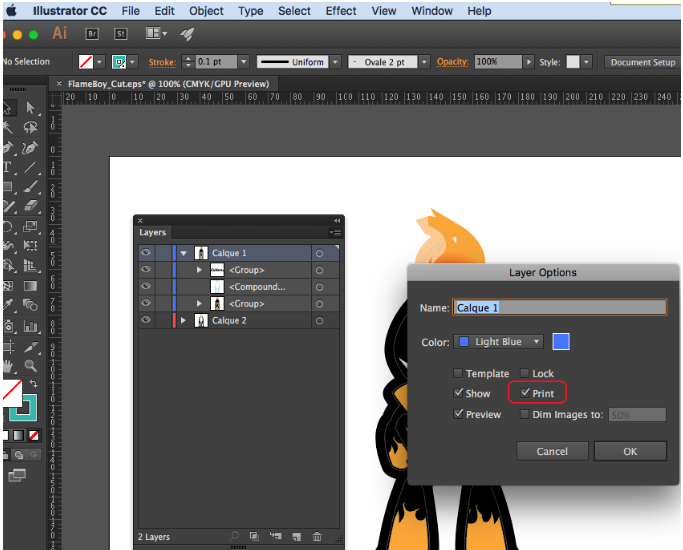This screenshot has height=550, width=683.
Task: Select the Eraser tool in toolbar
Action: click(31, 207)
